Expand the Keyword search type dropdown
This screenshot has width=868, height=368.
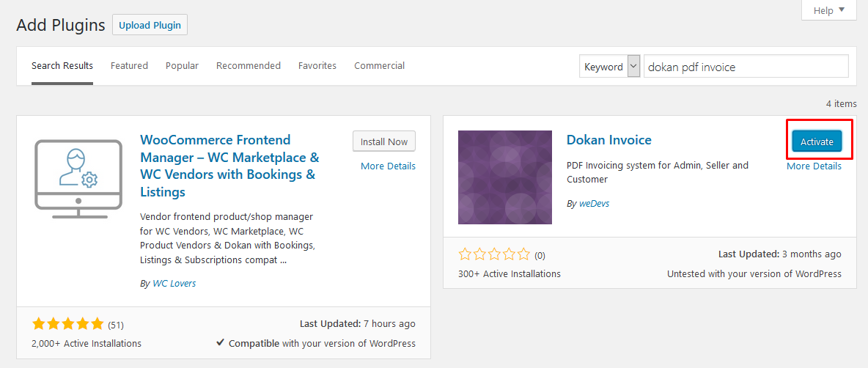(x=610, y=67)
